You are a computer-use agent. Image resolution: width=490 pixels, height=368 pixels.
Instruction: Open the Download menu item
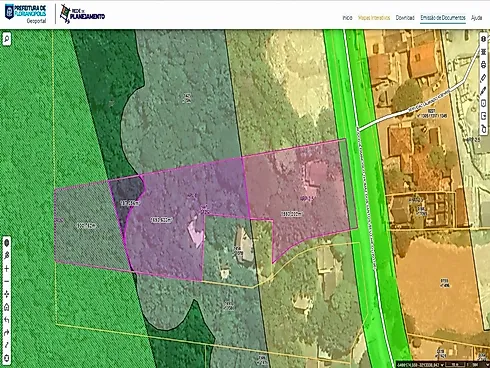click(405, 18)
